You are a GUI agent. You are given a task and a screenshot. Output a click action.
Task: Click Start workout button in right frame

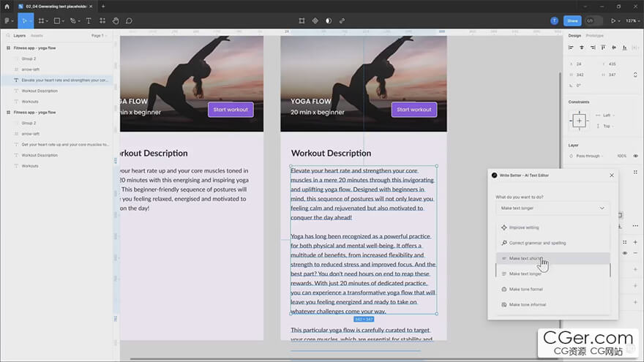[x=414, y=110]
